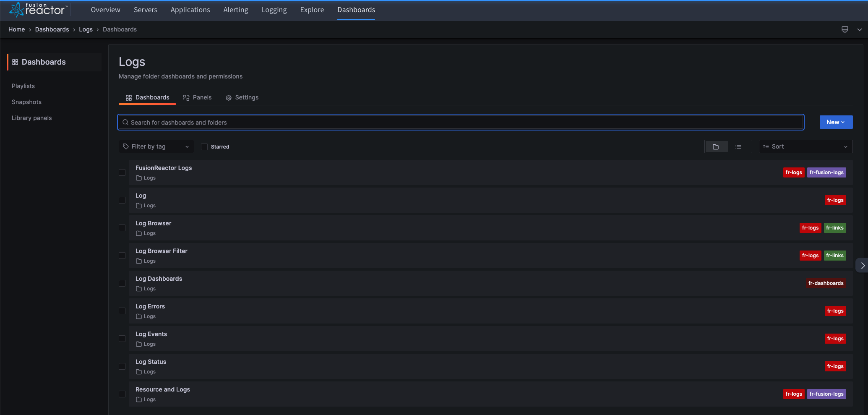Click the Panels tab icon
The height and width of the screenshot is (415, 868).
pyautogui.click(x=186, y=98)
